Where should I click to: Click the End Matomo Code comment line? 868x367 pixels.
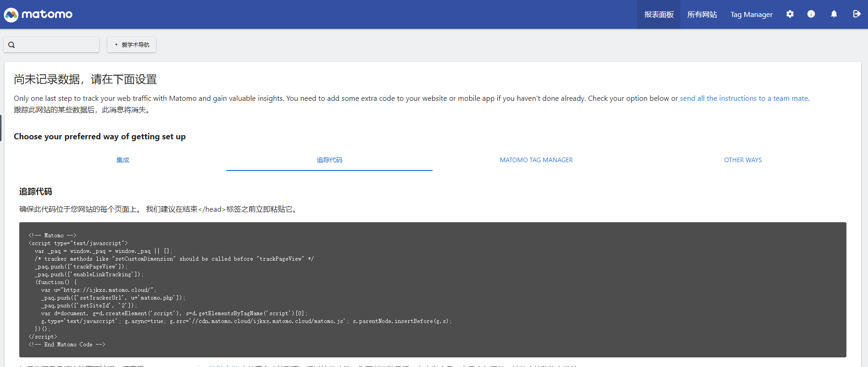[67, 345]
